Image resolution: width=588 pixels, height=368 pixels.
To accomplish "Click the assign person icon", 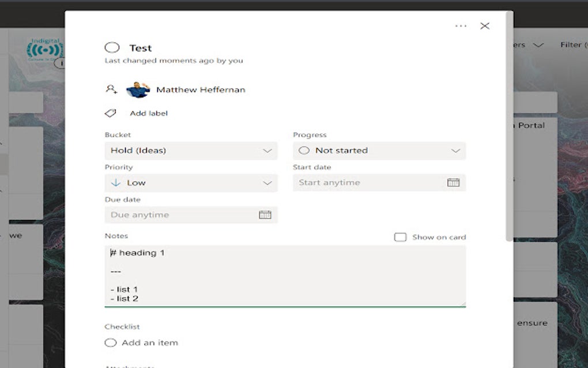I will click(x=111, y=89).
